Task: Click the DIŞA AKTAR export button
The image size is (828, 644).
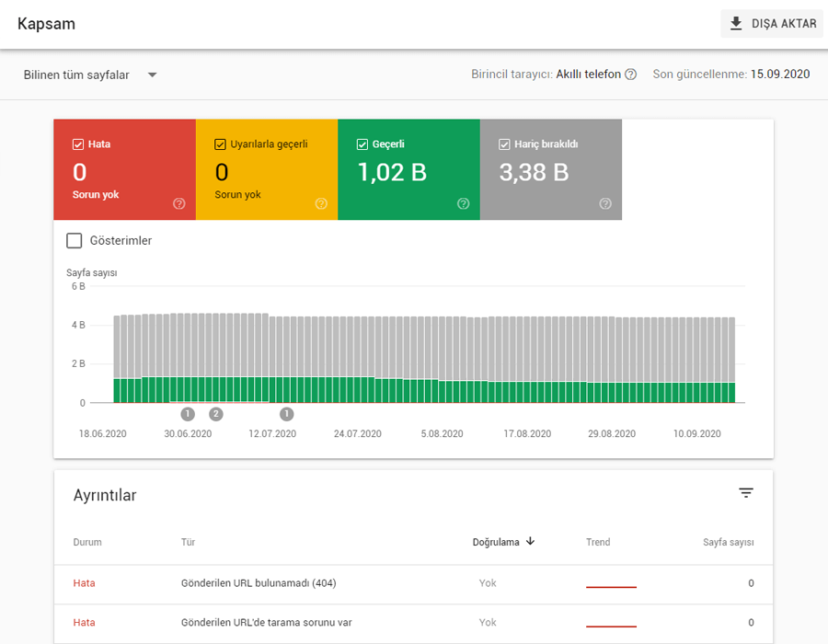Action: pos(772,24)
